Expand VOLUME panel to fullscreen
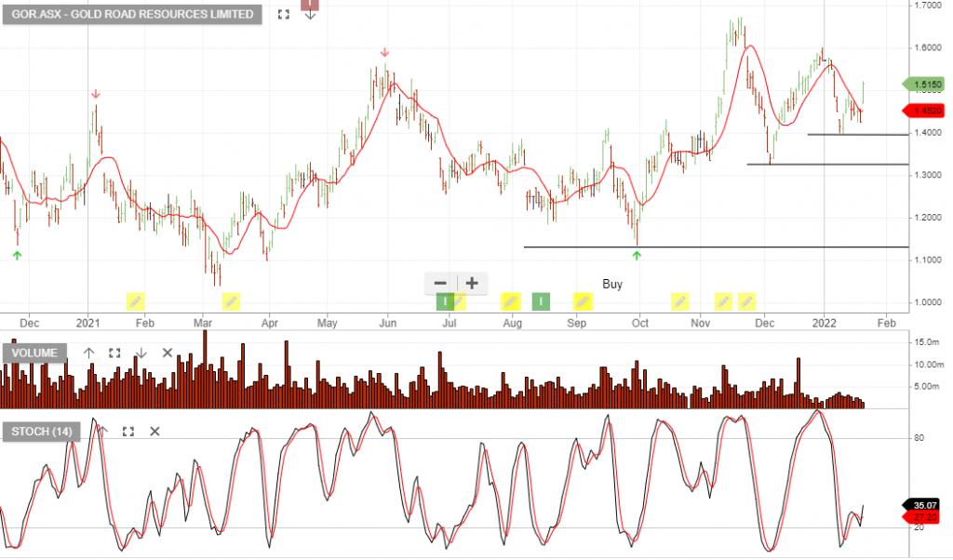This screenshot has height=560, width=953. (x=114, y=353)
